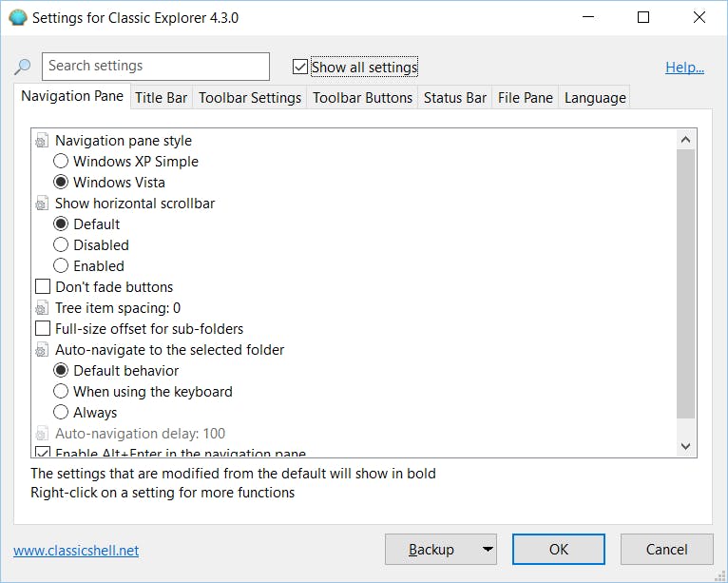Check Full-size offset for sub-folders
Screen dimensions: 728x583
pos(43,329)
